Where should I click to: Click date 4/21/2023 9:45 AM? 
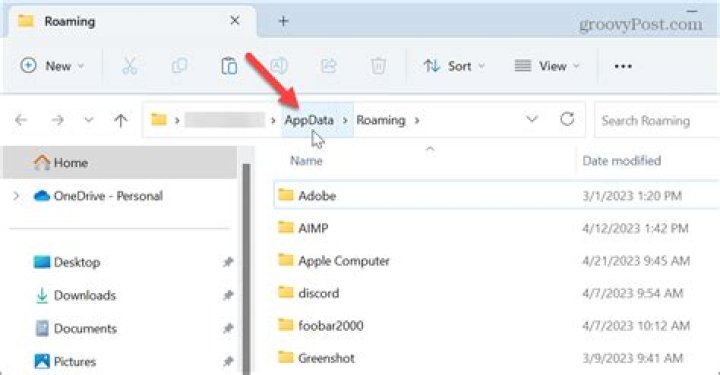click(636, 261)
